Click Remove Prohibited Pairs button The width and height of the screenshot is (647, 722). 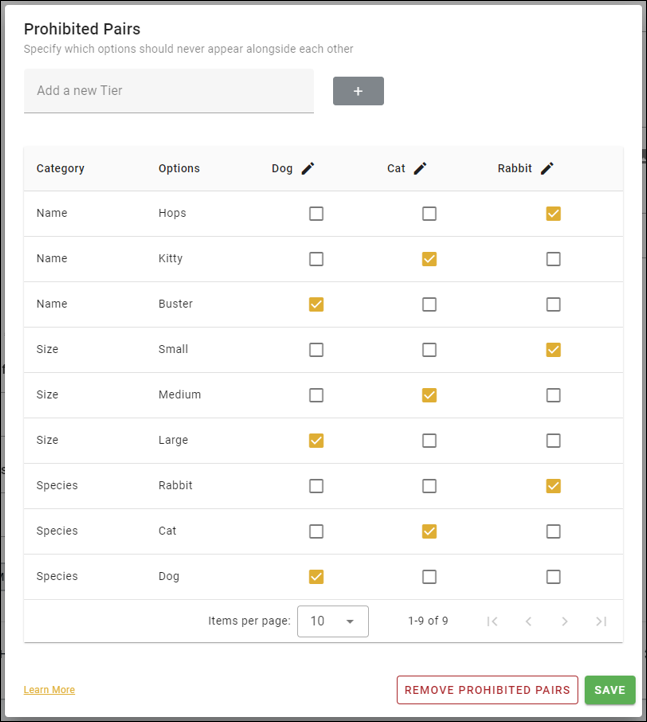[487, 690]
